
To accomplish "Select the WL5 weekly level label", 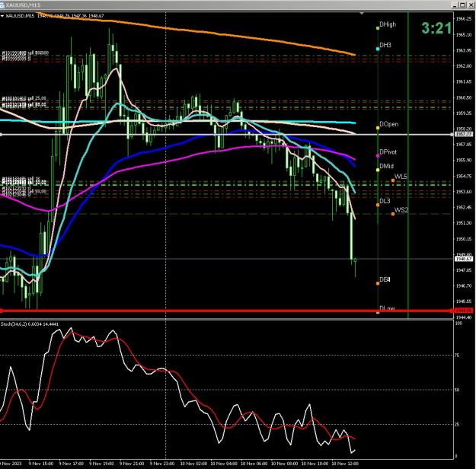I will (x=401, y=176).
